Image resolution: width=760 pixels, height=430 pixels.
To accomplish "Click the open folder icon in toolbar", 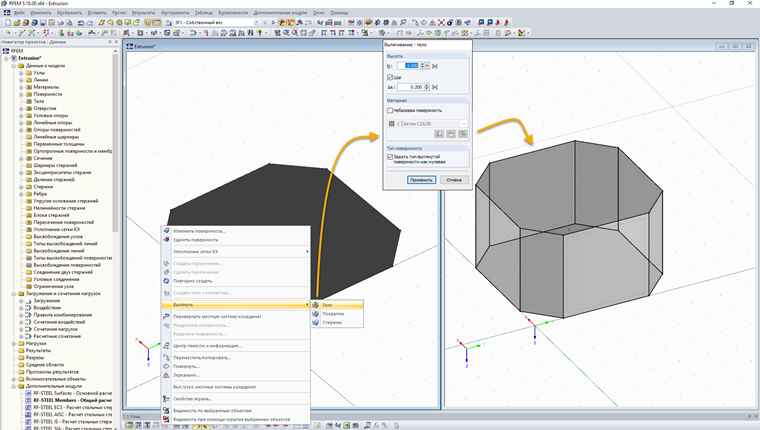I will (16, 22).
